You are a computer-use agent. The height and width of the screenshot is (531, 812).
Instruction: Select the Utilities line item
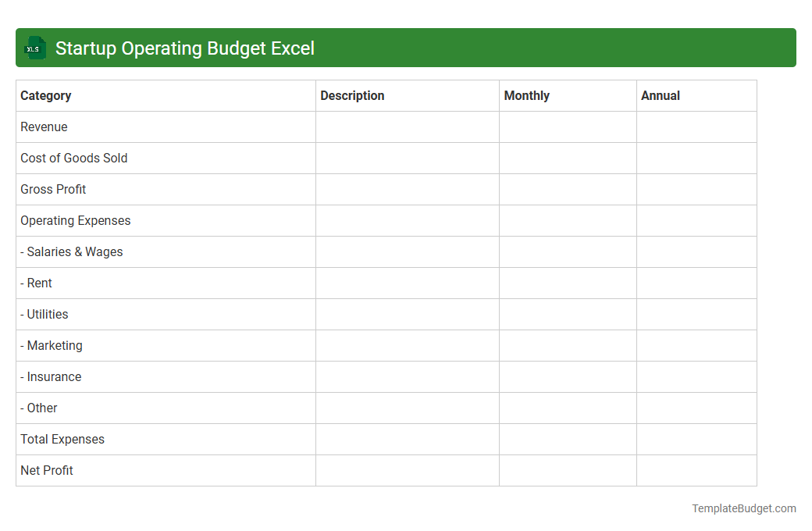click(44, 314)
